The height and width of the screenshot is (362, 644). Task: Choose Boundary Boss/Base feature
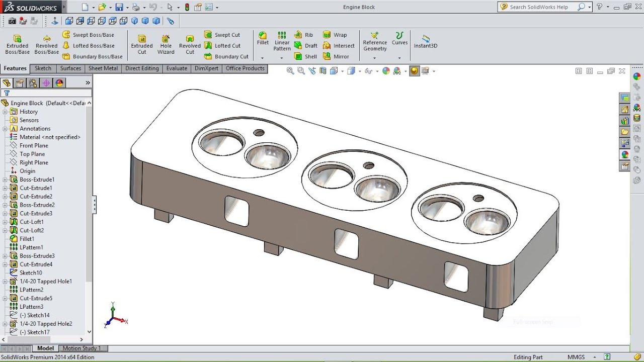coord(92,56)
